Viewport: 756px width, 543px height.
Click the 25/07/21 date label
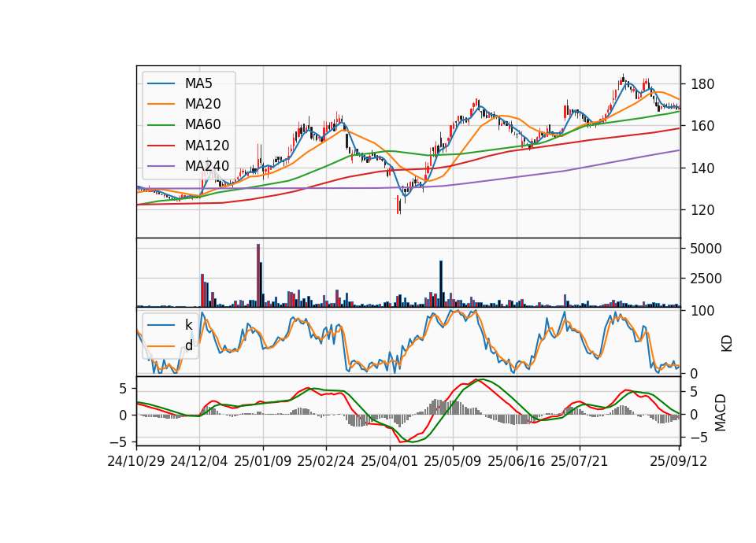579,461
